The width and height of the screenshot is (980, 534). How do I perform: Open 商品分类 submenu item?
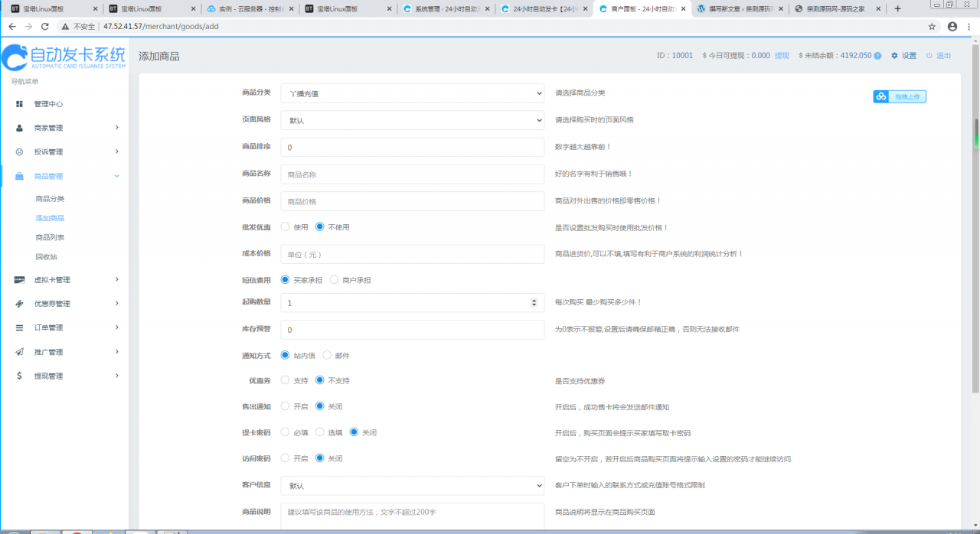click(50, 199)
